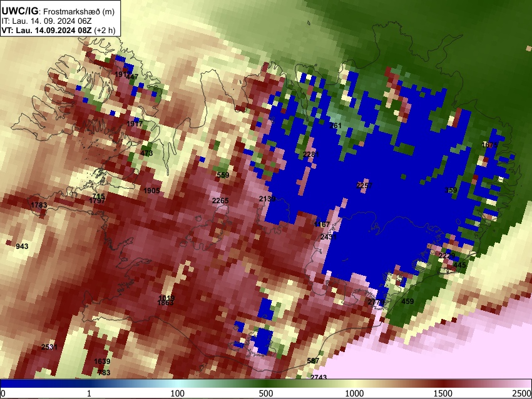Click the map value 2281
Image resolution: width=532 pixels, height=399 pixels.
click(311, 154)
